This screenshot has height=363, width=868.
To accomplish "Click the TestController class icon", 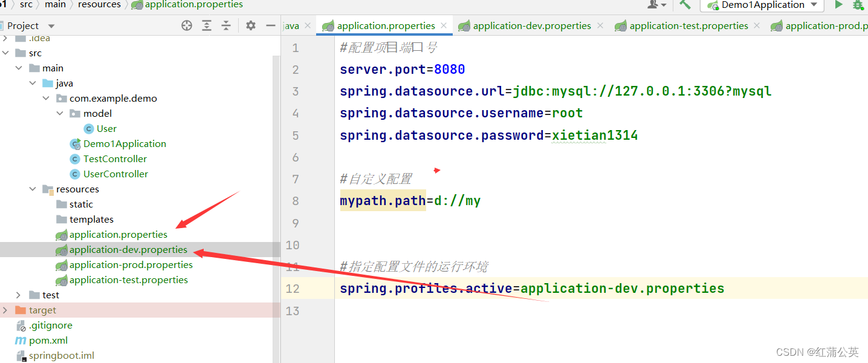I will click(x=75, y=159).
